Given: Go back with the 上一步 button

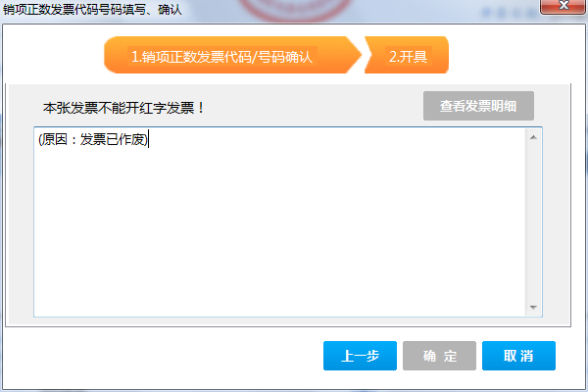Looking at the screenshot, I should 360,356.
